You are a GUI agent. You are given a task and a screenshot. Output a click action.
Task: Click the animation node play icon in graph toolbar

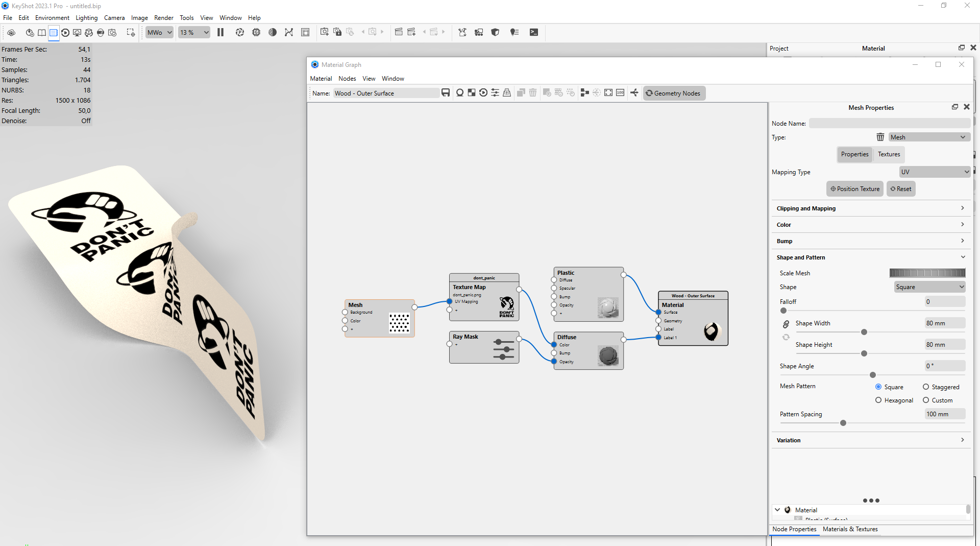click(x=483, y=92)
